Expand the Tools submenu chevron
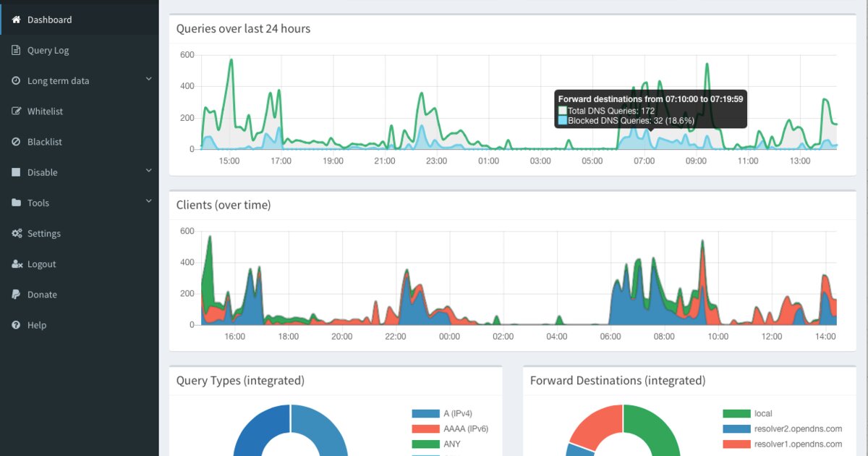 (148, 201)
